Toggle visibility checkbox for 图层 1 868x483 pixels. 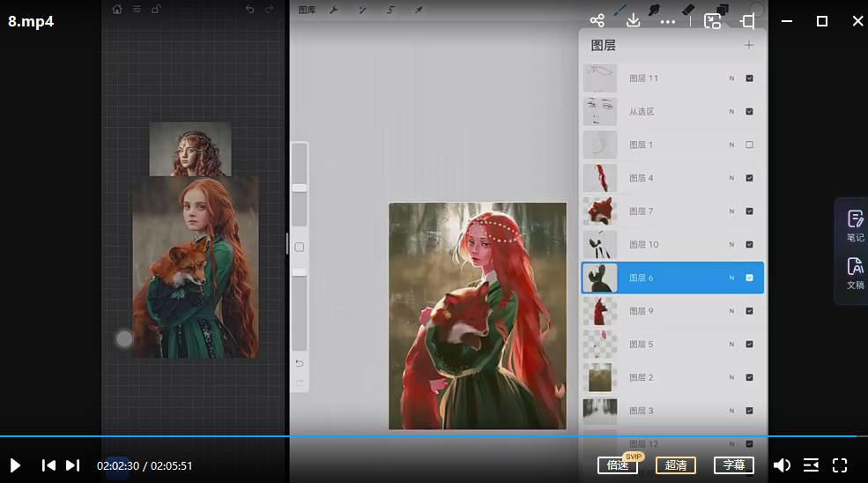coord(749,145)
